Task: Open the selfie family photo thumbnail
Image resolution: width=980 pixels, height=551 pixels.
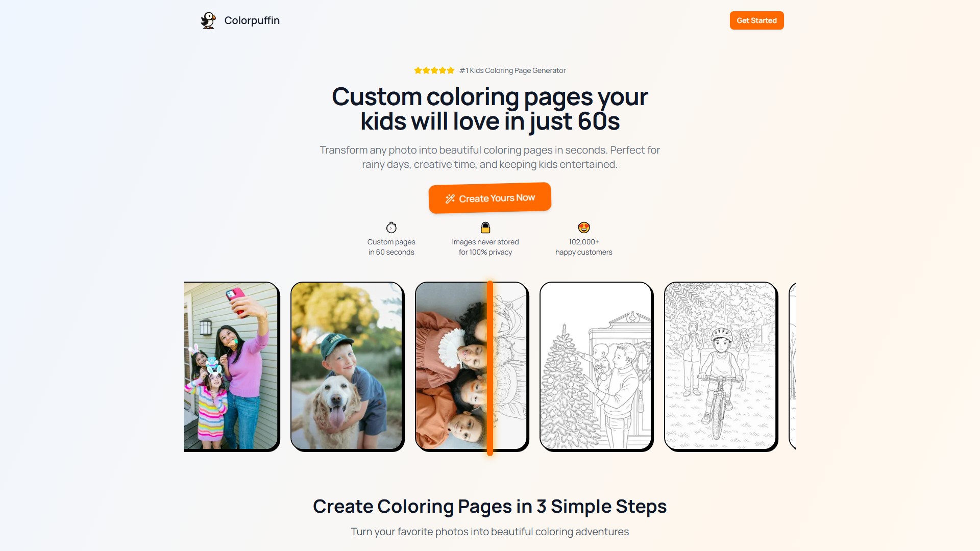Action: point(231,366)
